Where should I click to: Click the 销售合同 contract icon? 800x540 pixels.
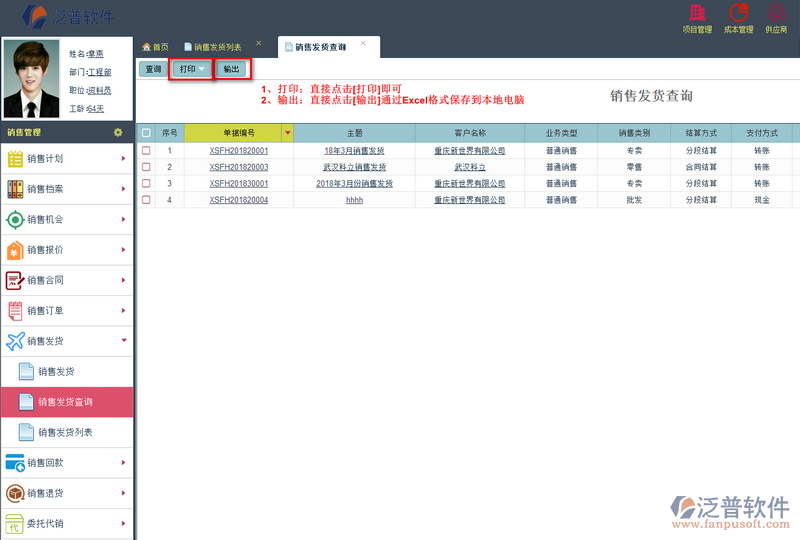pyautogui.click(x=15, y=281)
